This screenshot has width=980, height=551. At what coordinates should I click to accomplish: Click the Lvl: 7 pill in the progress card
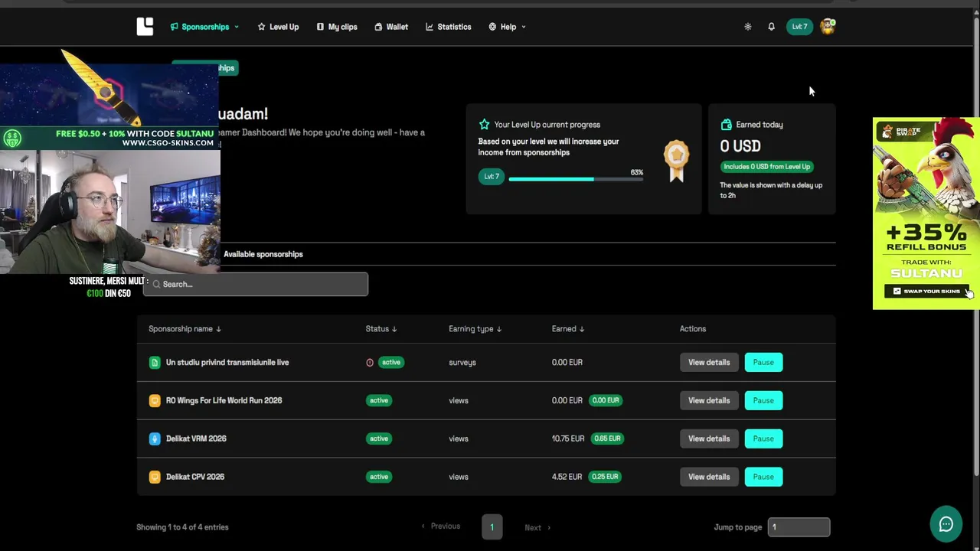492,177
